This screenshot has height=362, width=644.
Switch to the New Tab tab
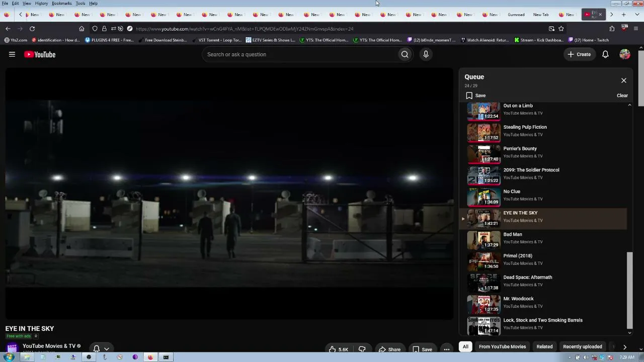coord(541,15)
